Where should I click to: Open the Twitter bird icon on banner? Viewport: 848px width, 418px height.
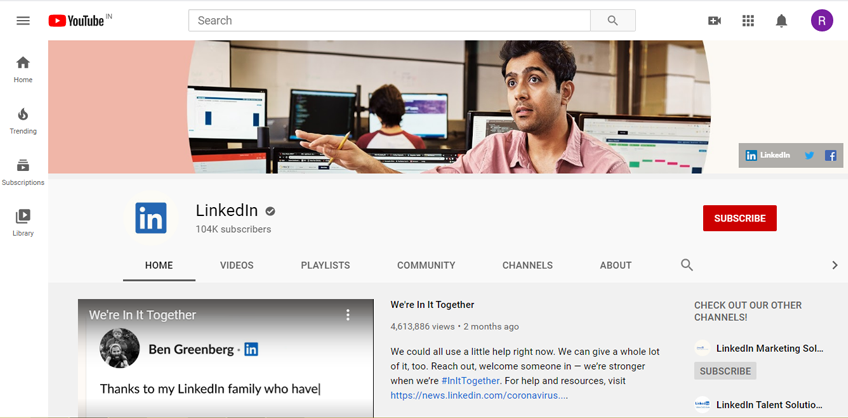(809, 156)
